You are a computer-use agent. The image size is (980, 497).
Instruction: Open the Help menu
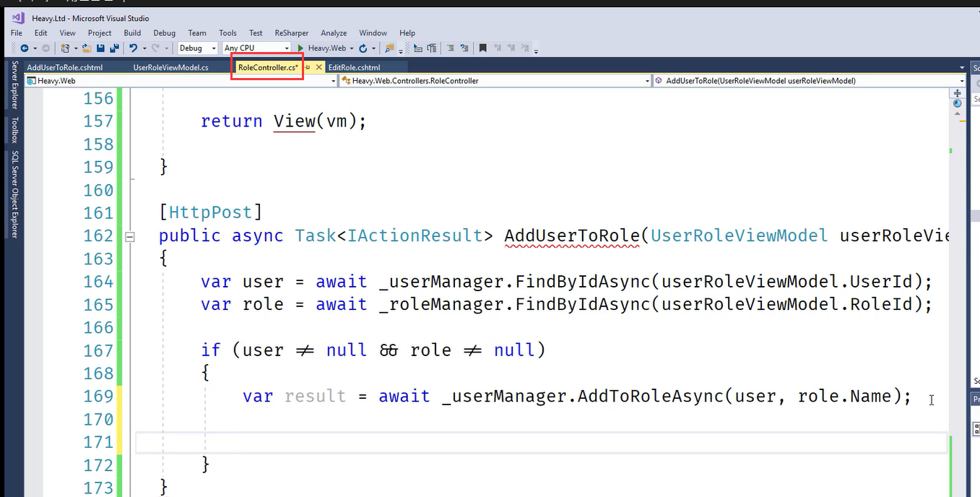(x=407, y=33)
